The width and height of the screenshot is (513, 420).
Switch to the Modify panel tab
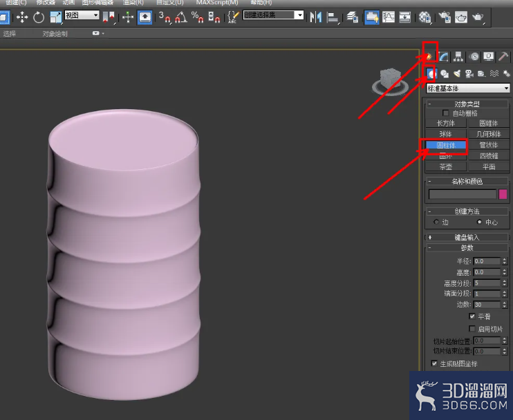(x=443, y=57)
